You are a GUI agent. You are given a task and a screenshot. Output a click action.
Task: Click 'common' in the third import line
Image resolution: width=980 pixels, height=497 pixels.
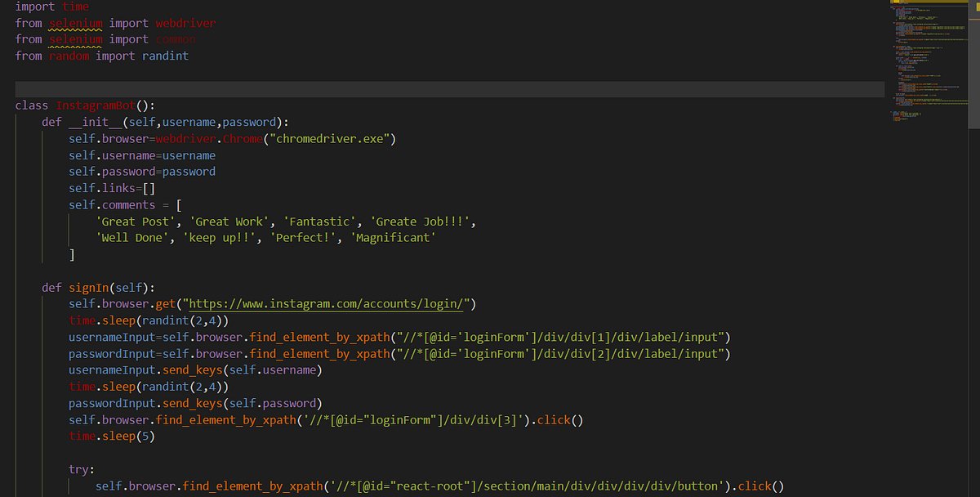pos(176,39)
